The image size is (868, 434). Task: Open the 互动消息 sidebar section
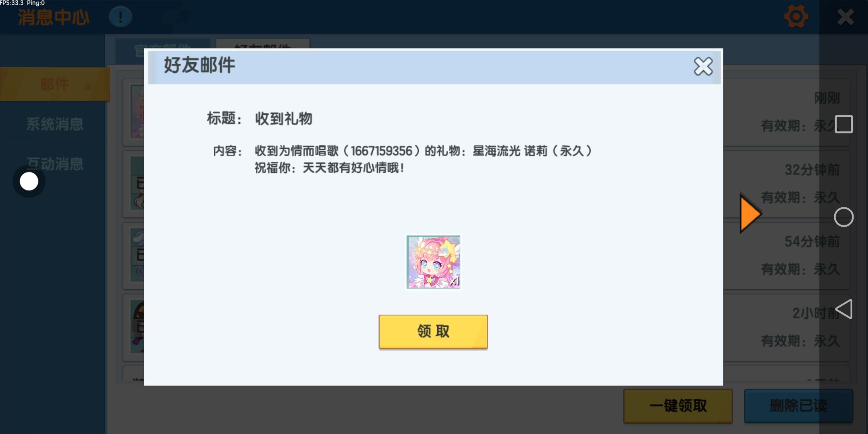pyautogui.click(x=55, y=164)
